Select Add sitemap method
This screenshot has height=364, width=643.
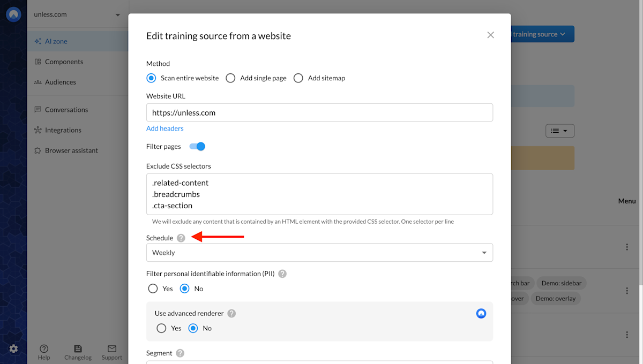click(x=298, y=78)
